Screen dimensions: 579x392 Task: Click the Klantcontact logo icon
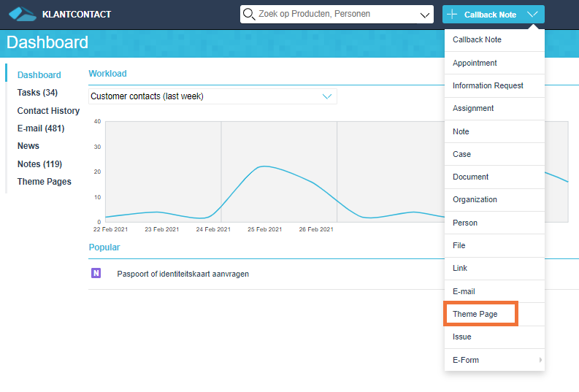[22, 14]
